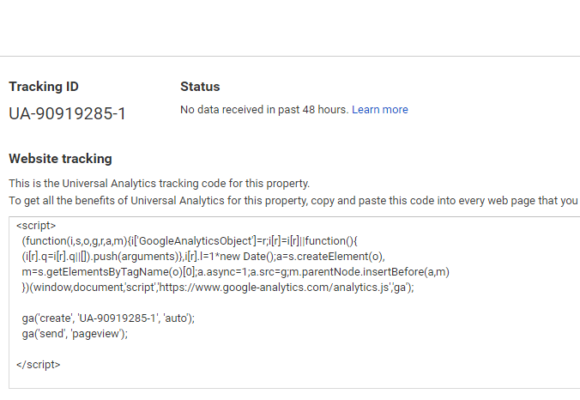Click the Universal Analytics tracking code description
580x400 pixels.
pos(159,184)
